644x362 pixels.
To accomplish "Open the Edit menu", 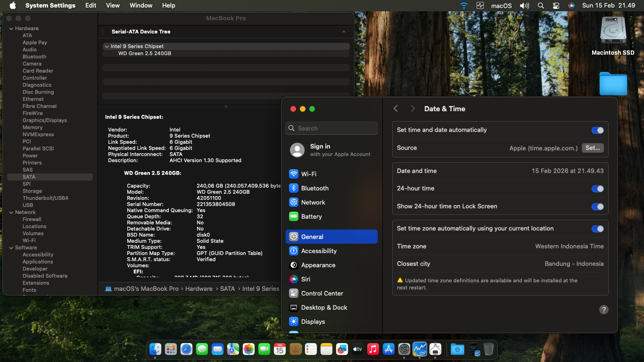I will point(91,6).
